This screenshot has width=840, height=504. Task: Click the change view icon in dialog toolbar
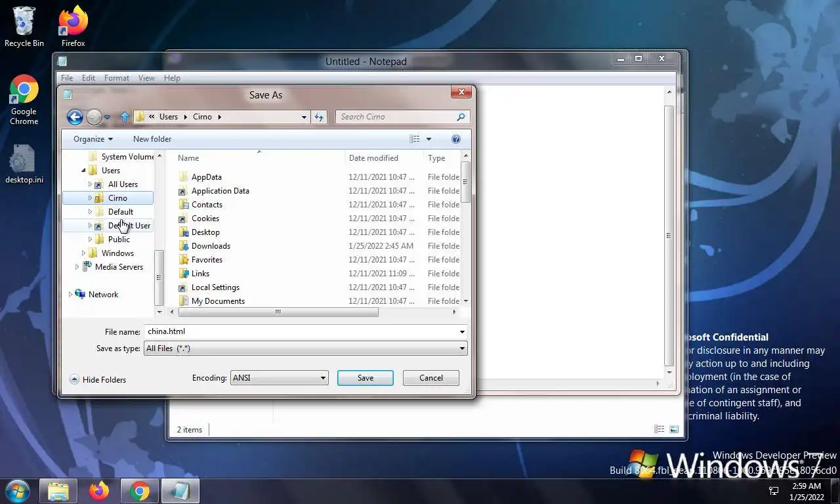coord(415,139)
